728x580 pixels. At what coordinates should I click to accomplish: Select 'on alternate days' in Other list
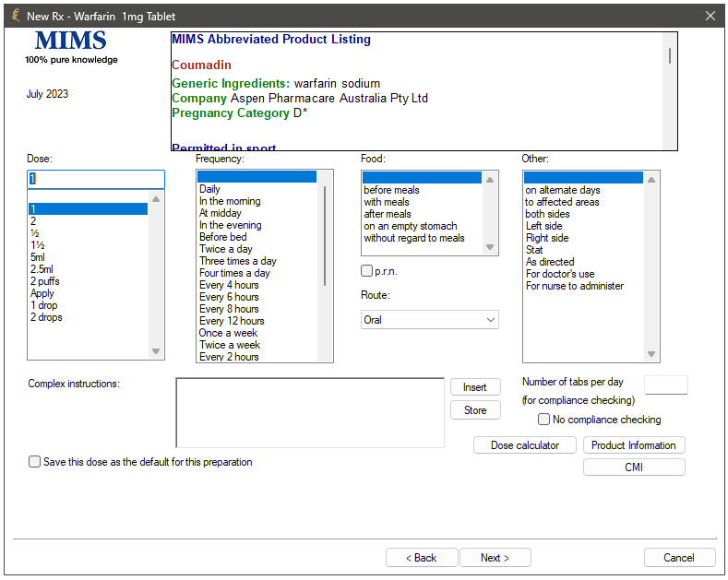pos(583,190)
